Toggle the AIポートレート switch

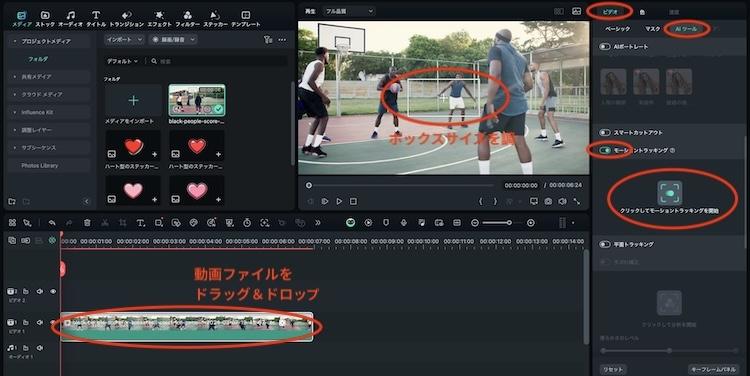click(605, 46)
